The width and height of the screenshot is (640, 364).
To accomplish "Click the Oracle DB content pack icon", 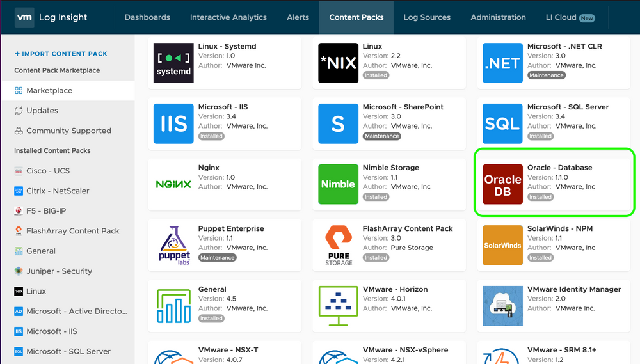I will click(x=502, y=185).
